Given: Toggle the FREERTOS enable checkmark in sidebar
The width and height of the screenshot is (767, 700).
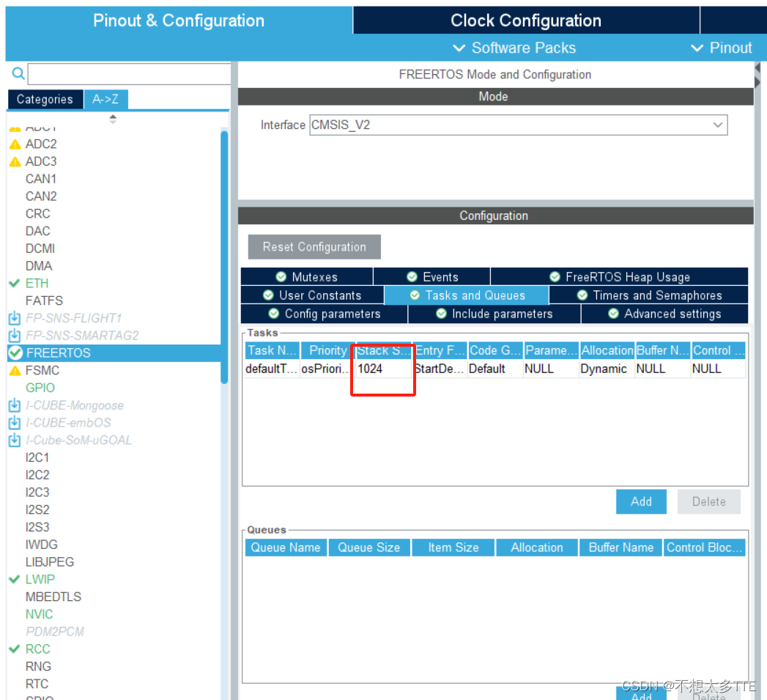Looking at the screenshot, I should pyautogui.click(x=13, y=353).
